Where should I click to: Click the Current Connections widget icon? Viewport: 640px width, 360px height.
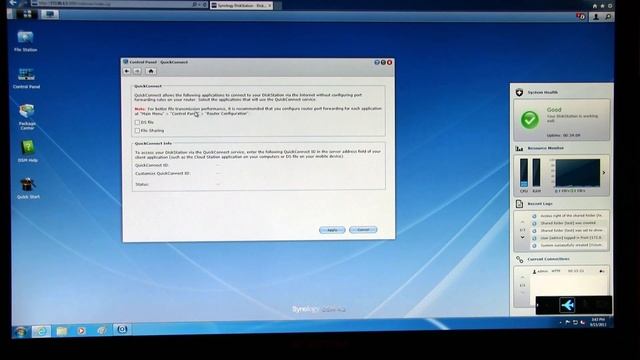(519, 259)
